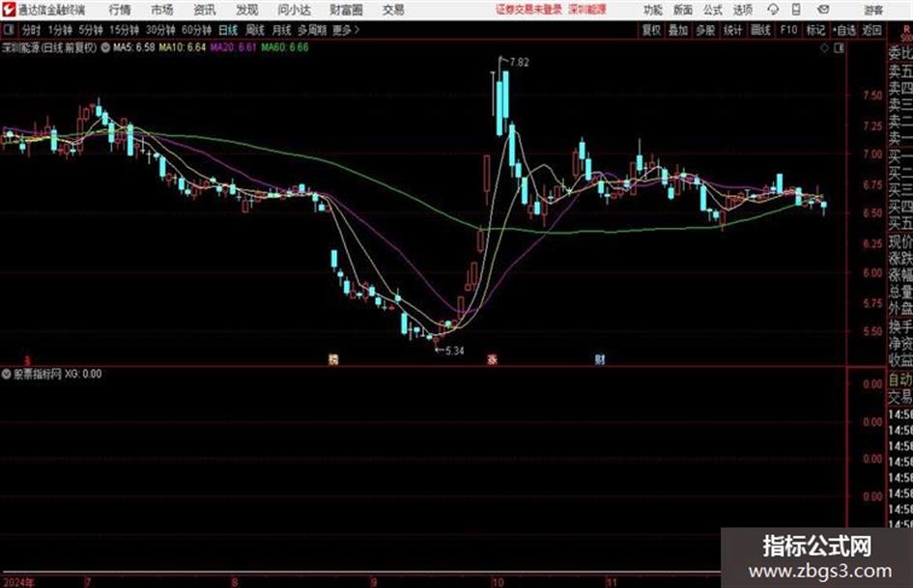
Task: Click the 统计 statistics toolbar button
Action: click(x=732, y=30)
